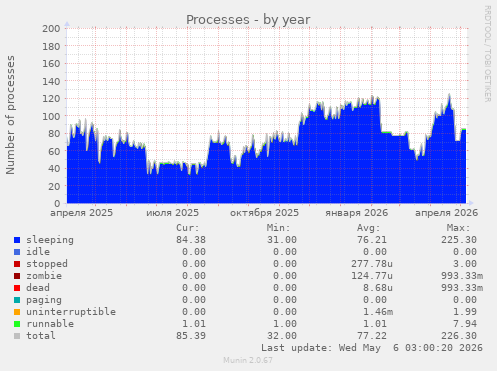Click sleeping current value 84.38
Image resolution: width=497 pixels, height=371 pixels.
tap(191, 240)
